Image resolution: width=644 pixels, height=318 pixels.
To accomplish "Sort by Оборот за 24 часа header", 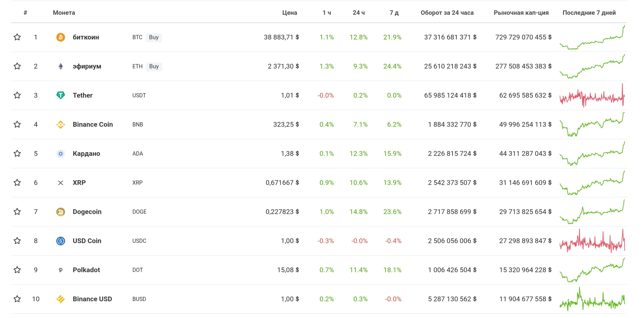I will click(447, 13).
